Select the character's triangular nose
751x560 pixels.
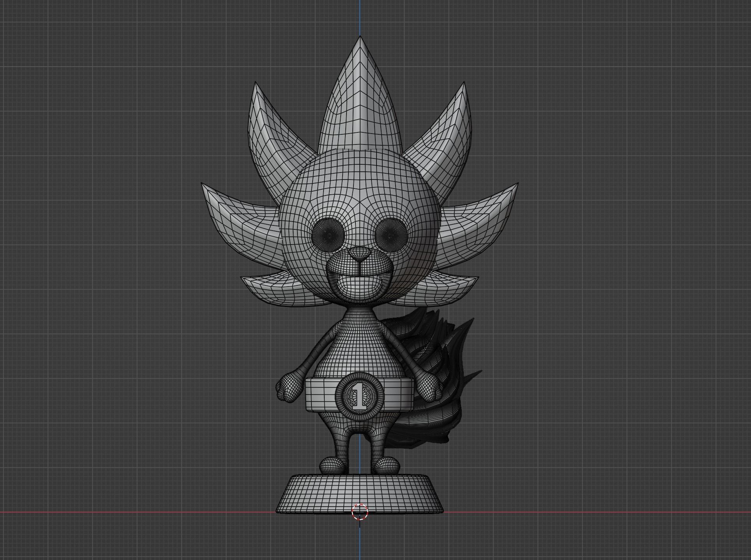[x=359, y=255]
